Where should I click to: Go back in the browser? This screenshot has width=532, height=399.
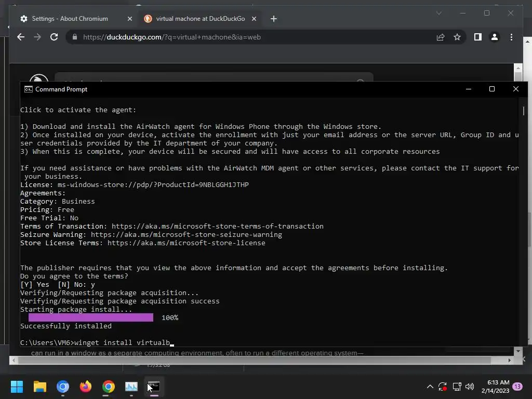(21, 37)
